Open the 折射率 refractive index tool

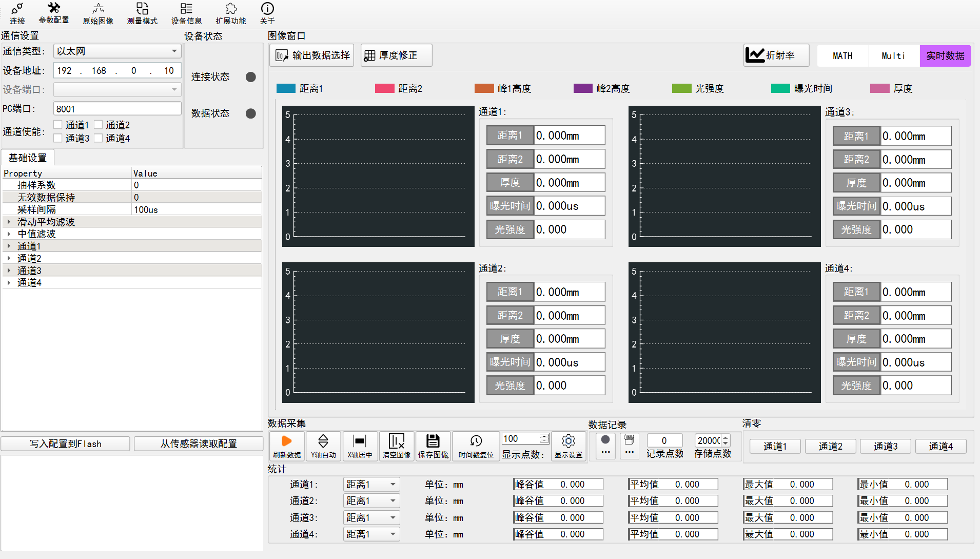tap(776, 55)
